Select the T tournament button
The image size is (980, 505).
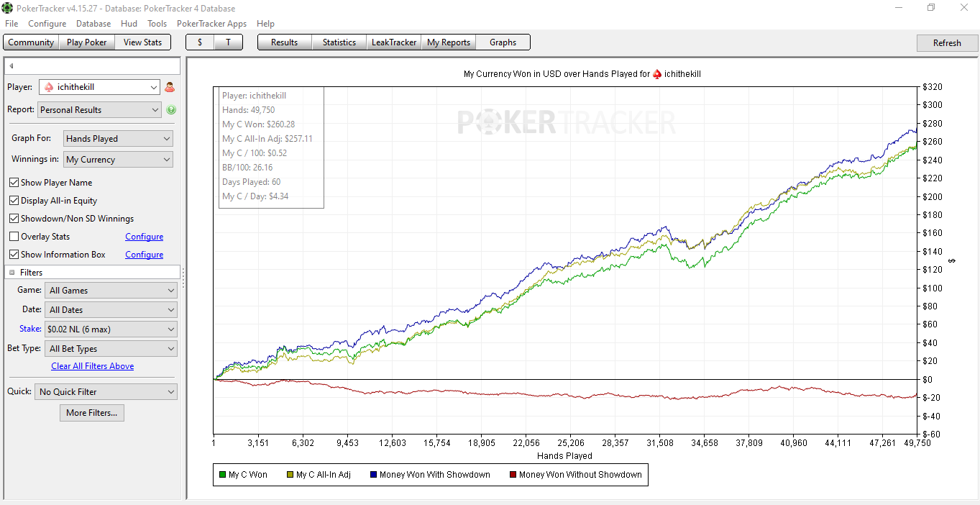click(x=228, y=42)
